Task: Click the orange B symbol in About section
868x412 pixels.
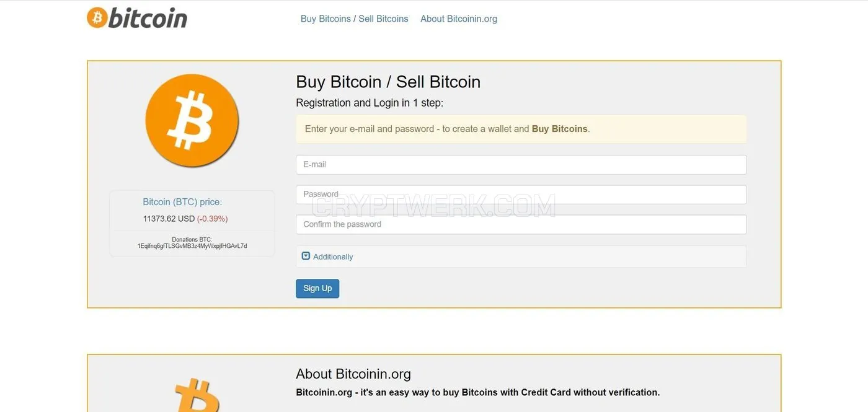Action: (197, 395)
